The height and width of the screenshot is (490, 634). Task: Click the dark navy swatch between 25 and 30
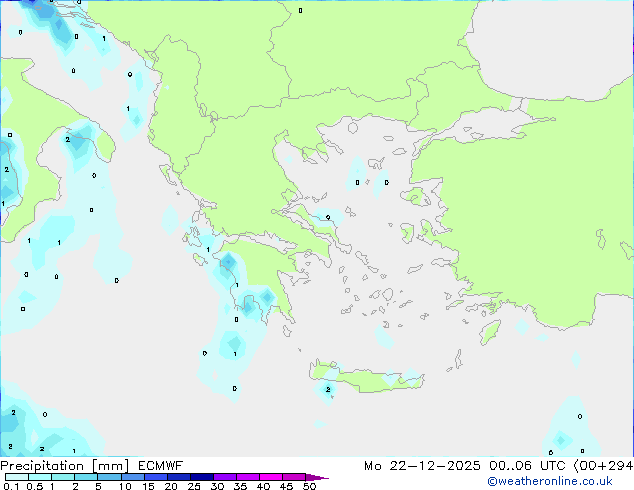pyautogui.click(x=201, y=477)
